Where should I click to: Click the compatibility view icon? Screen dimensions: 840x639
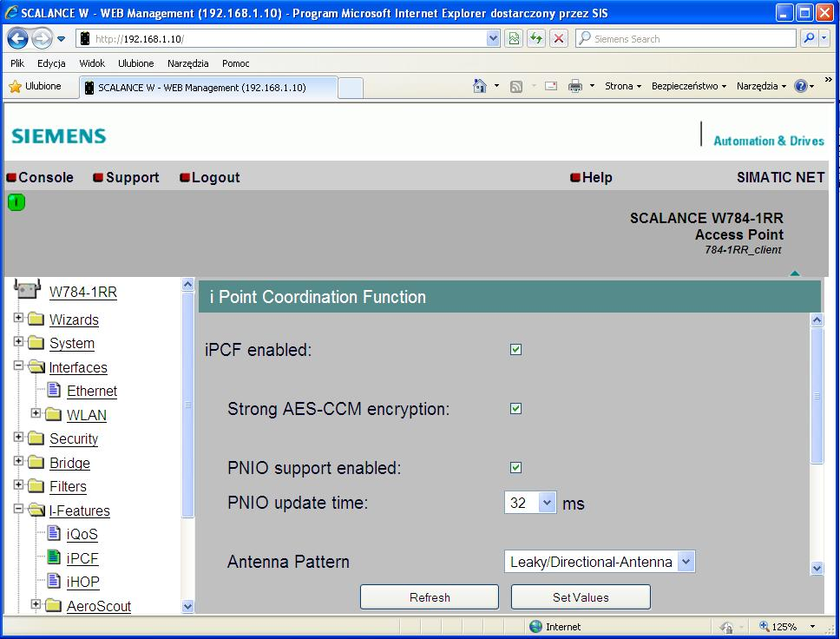click(x=514, y=38)
